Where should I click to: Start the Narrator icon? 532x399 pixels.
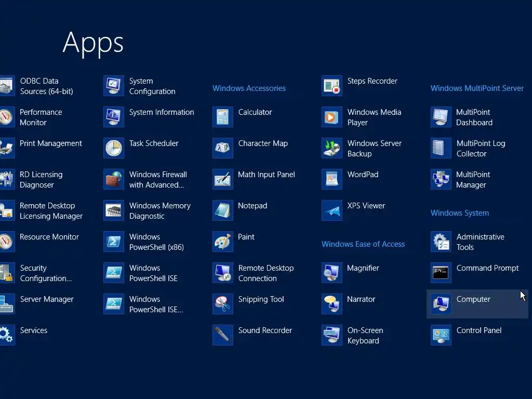(x=332, y=304)
